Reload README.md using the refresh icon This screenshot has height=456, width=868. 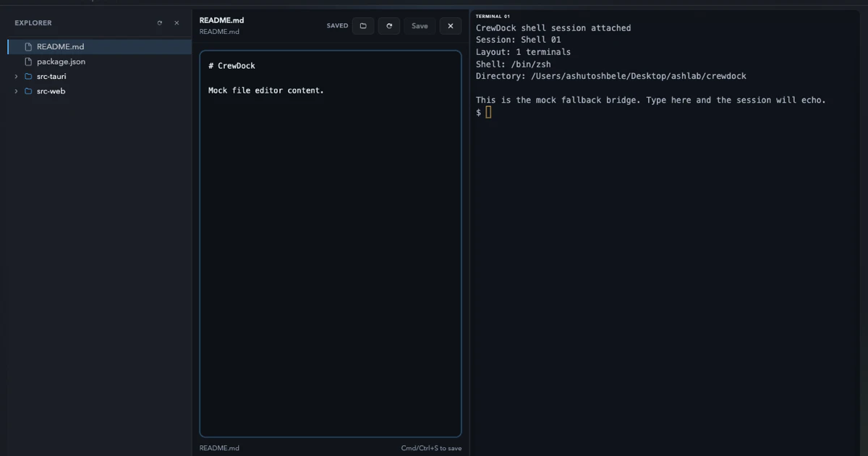(388, 25)
